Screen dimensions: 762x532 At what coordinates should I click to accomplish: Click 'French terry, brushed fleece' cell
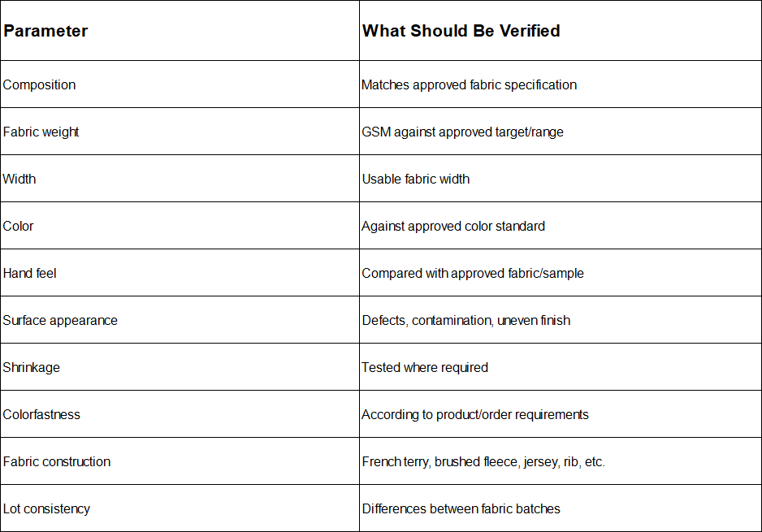[x=561, y=461]
